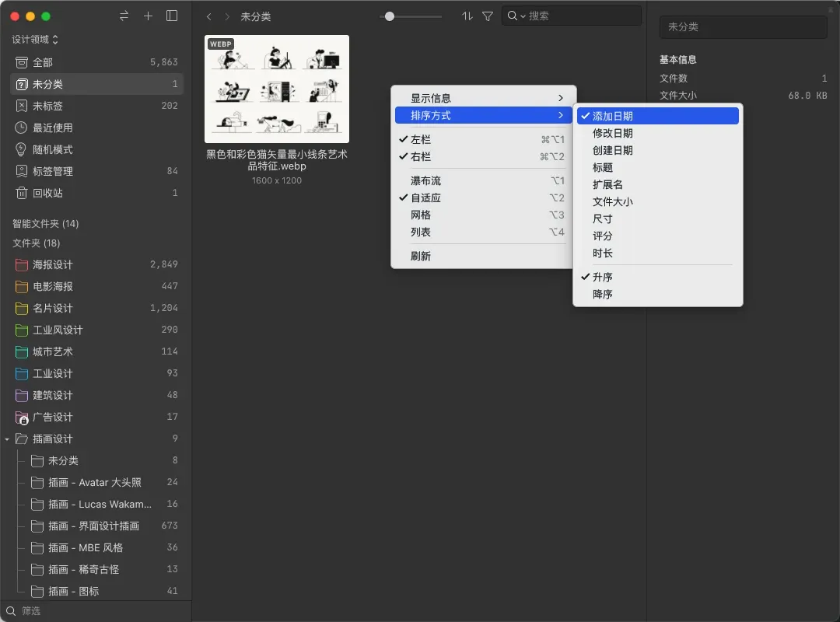Viewport: 840px width, 622px height.
Task: Open 插画 - 稀奇古怪 folder
Action: coord(97,569)
